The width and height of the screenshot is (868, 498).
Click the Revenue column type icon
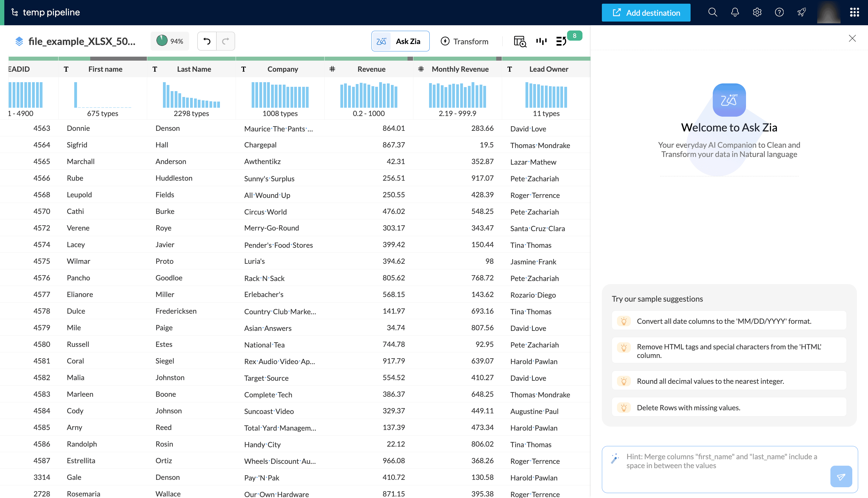point(332,69)
